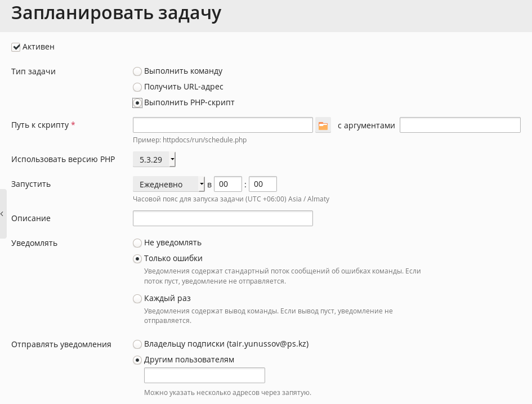Send notifications to Владельцу подписки
The height and width of the screenshot is (404, 532).
point(137,344)
